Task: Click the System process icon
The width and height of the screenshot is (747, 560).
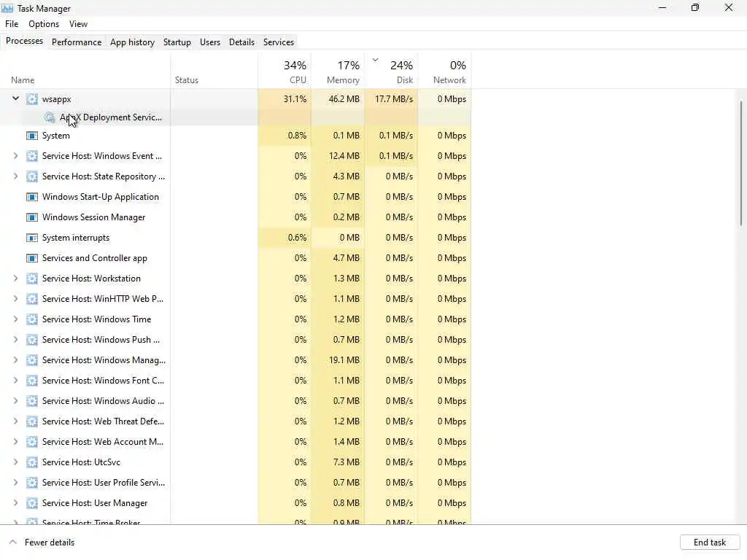Action: pos(32,136)
